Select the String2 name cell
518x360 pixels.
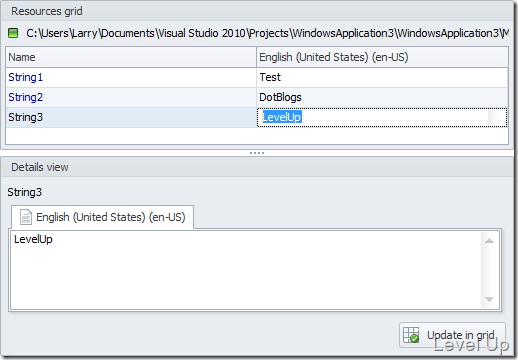pos(131,97)
